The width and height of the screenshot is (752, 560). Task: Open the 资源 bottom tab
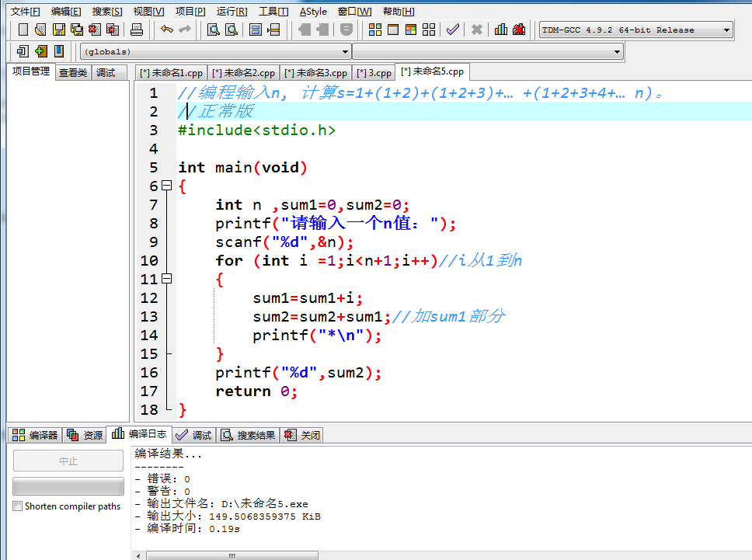click(x=85, y=435)
